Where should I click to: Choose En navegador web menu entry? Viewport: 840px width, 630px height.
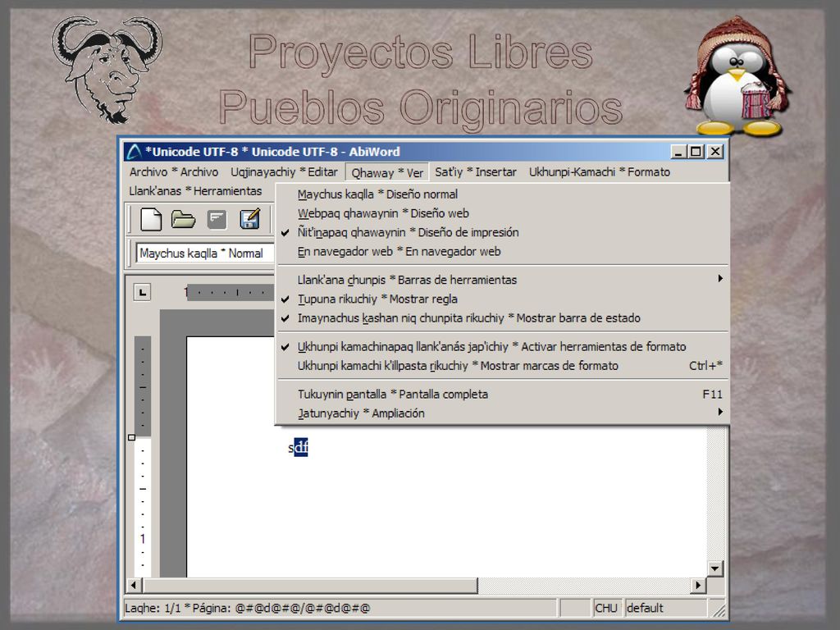point(503,251)
